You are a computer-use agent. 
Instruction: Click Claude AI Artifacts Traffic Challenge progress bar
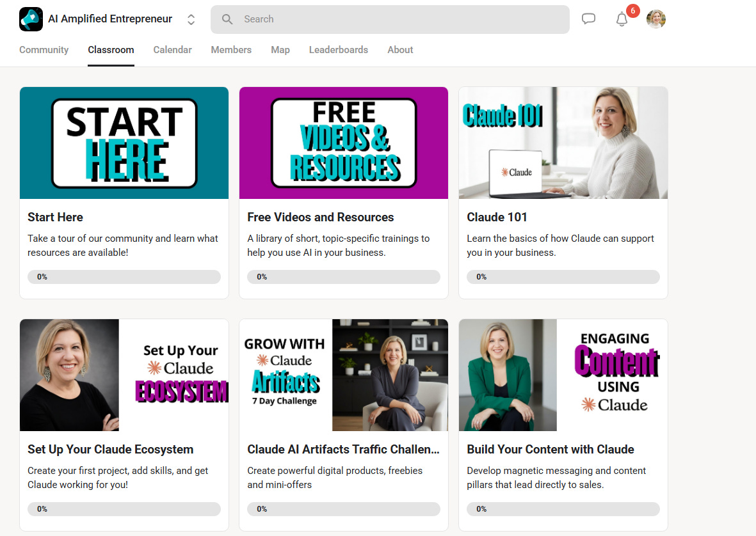click(344, 509)
